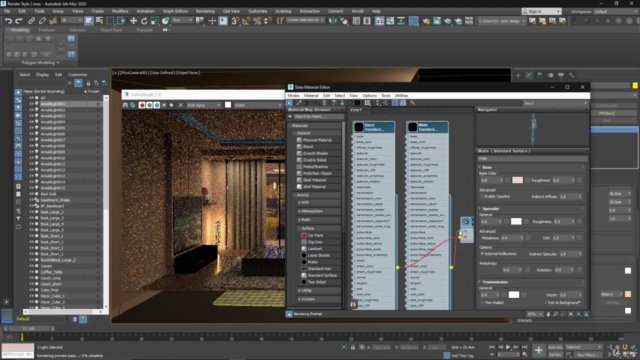Click the Redo arrow in main toolbar
The height and width of the screenshot is (360, 640).
pos(19,21)
